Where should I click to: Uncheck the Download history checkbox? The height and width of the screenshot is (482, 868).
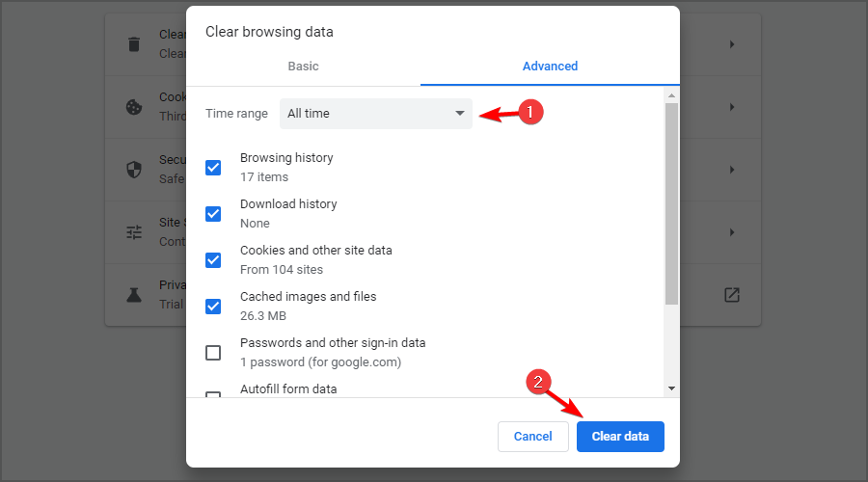pos(213,214)
